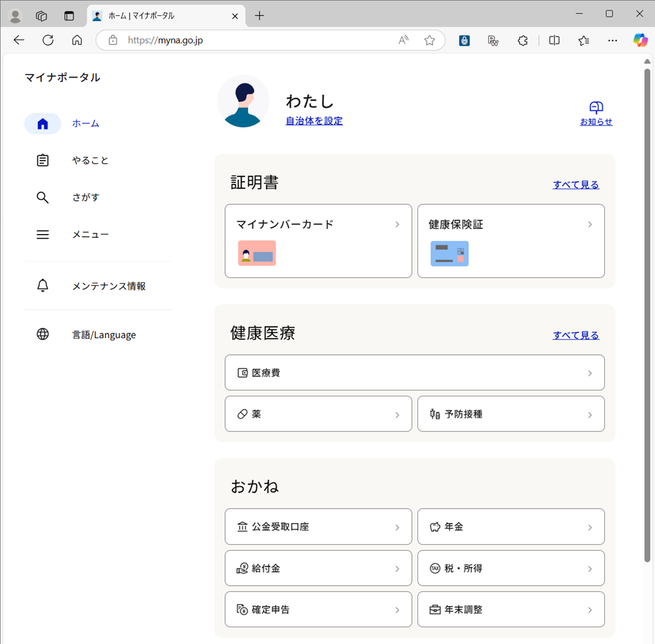The image size is (655, 644).
Task: Click the マイナンバーカード card illustration
Action: point(257,253)
